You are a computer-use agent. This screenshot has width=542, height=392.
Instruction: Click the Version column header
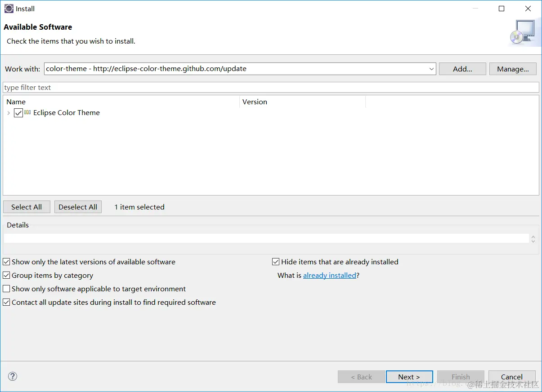pyautogui.click(x=302, y=102)
